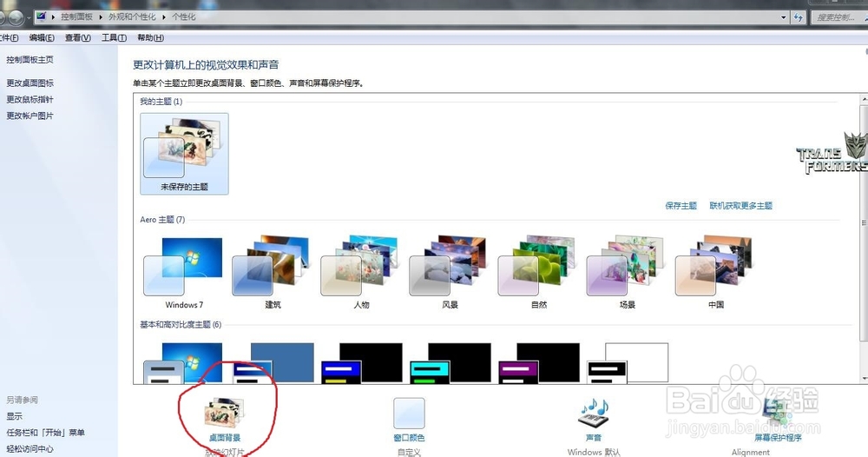Click the Forward navigation arrow button
The width and height of the screenshot is (868, 457).
pos(15,17)
